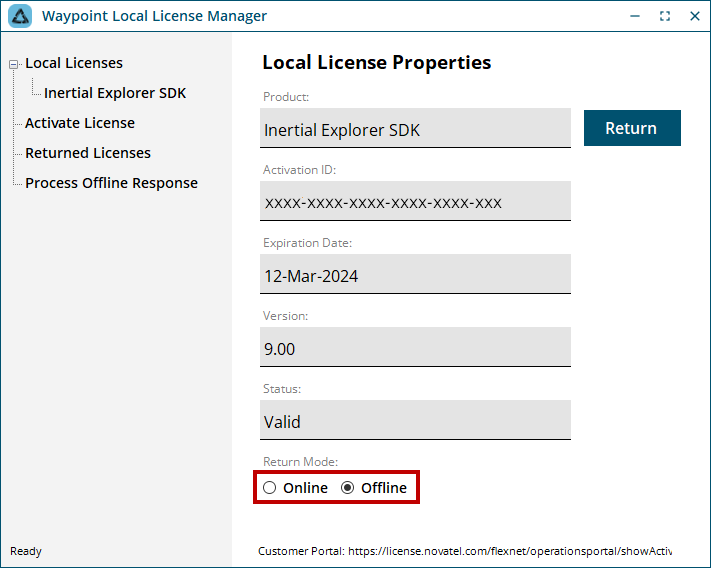Click the Waypoint app logo icon
The image size is (711, 568).
(20, 16)
